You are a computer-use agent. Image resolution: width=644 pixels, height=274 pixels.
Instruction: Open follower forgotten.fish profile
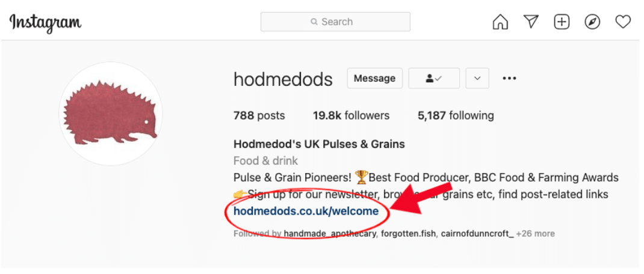[x=409, y=234]
